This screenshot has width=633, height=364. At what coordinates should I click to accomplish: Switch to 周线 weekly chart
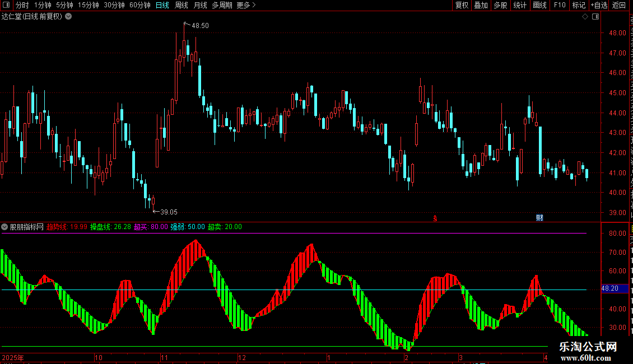point(181,5)
